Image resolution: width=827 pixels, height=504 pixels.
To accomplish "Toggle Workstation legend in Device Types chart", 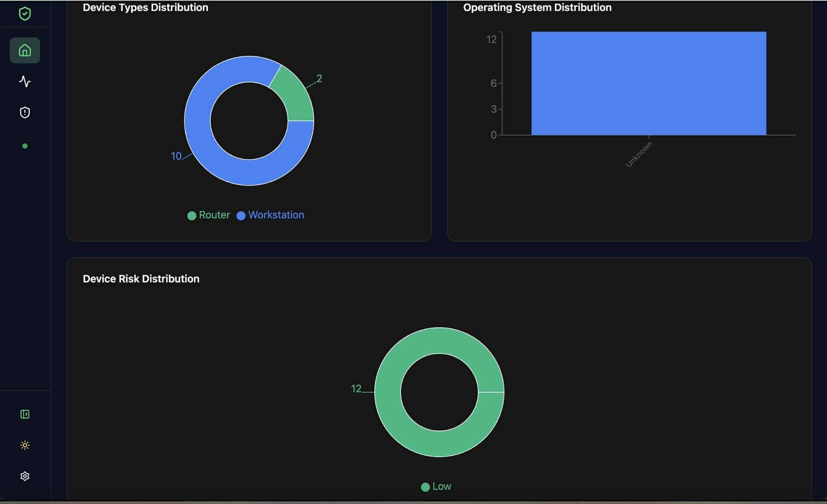I will pyautogui.click(x=276, y=215).
